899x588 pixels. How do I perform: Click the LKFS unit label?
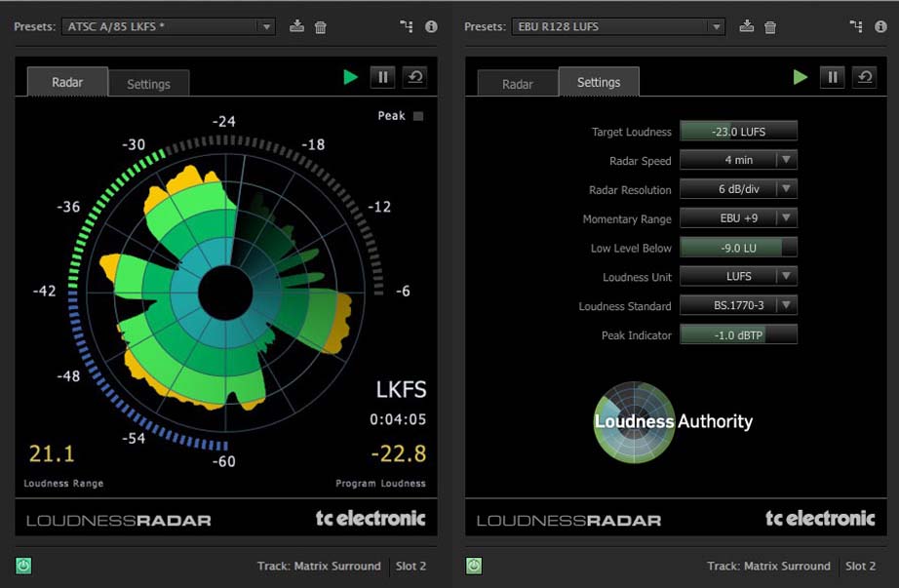(x=401, y=389)
